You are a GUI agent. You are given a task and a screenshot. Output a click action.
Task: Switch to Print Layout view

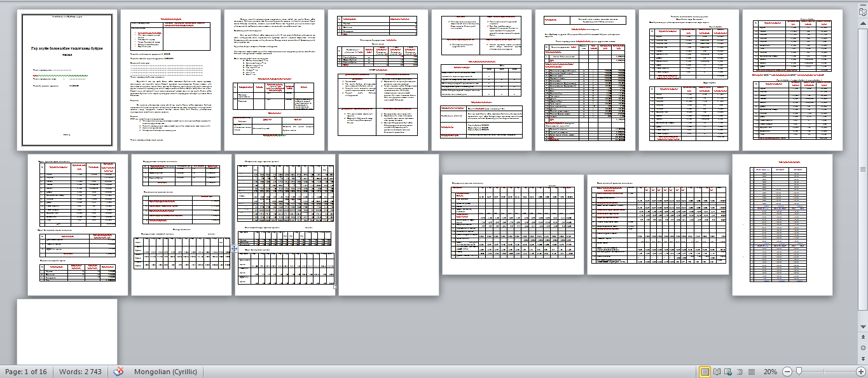click(705, 372)
